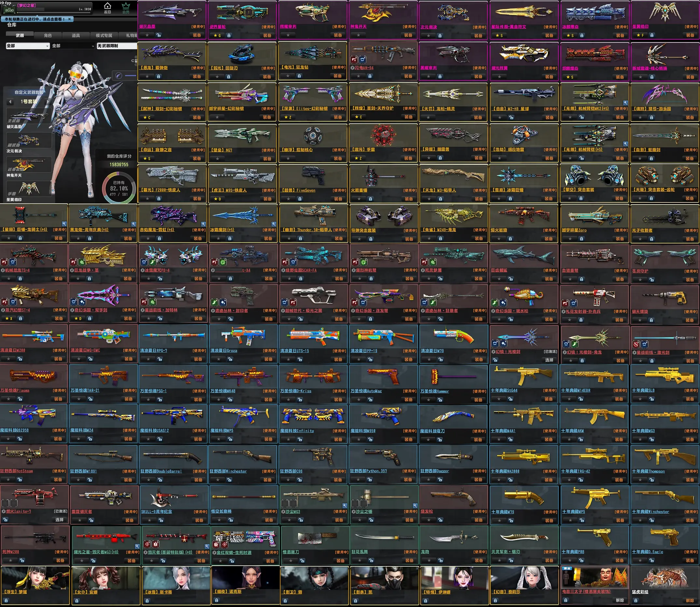The height and width of the screenshot is (607, 700).
Task: Click the level 2030 rank badge
Action: click(x=9, y=9)
